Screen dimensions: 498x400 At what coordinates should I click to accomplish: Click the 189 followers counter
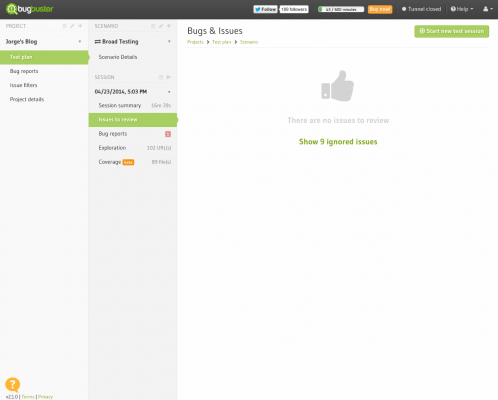pyautogui.click(x=294, y=9)
